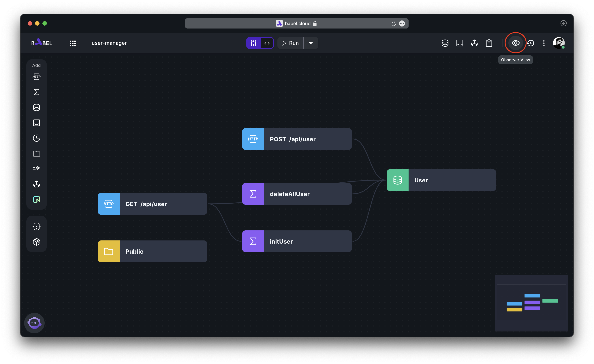Viewport: 594px width, 364px height.
Task: Select the Public folder node
Action: [x=153, y=251]
